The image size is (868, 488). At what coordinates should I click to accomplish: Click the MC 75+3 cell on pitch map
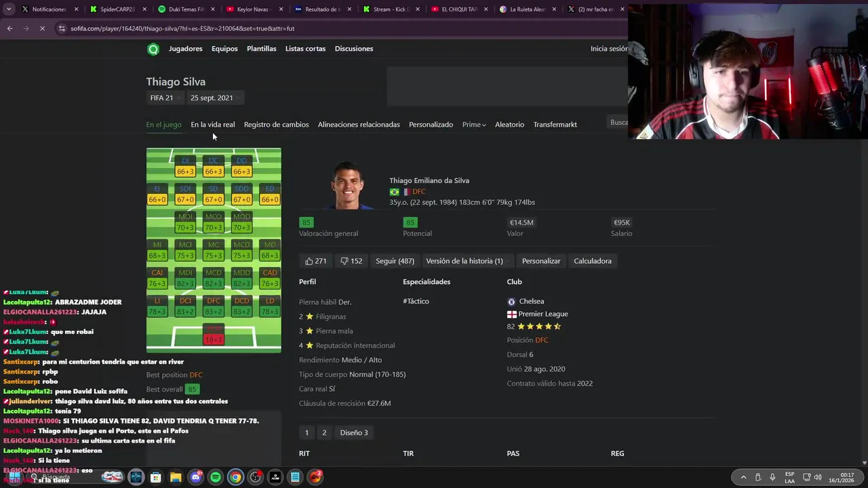[214, 250]
